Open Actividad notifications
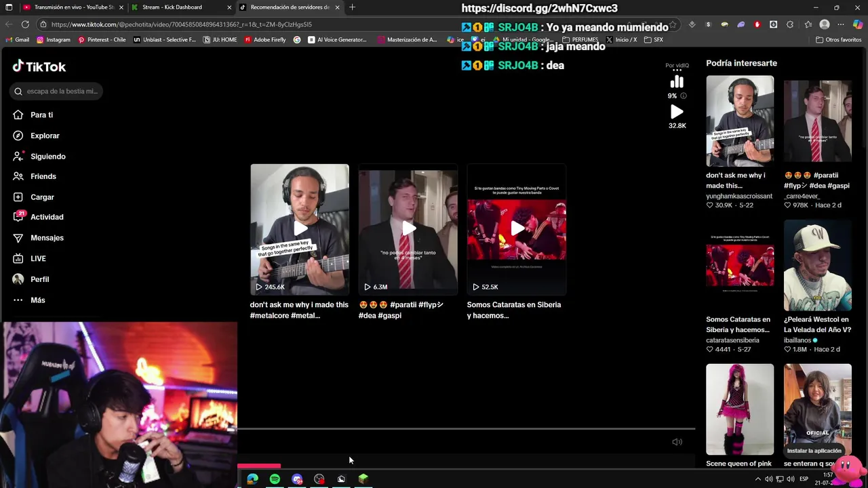868x488 pixels. coord(47,217)
